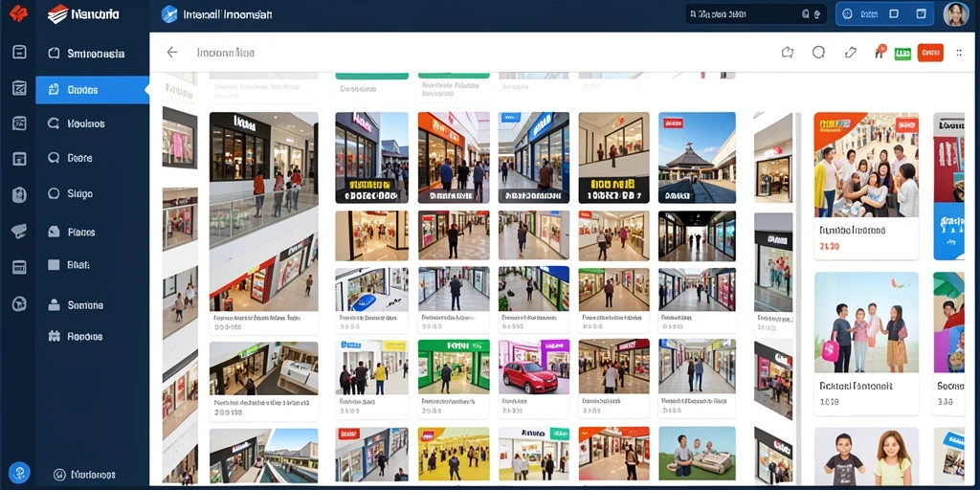
Task: Click the top bar title beside the hexagon icon
Action: pyautogui.click(x=228, y=14)
